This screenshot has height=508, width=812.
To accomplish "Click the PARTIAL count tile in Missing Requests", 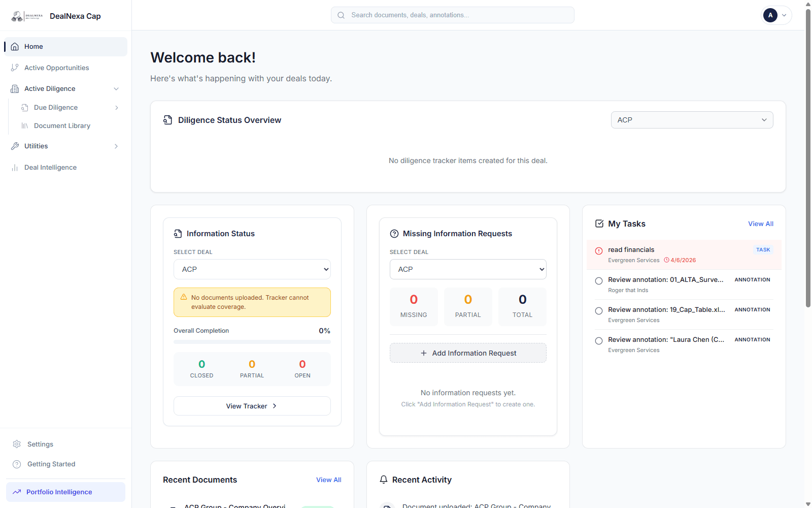I will coord(468,307).
